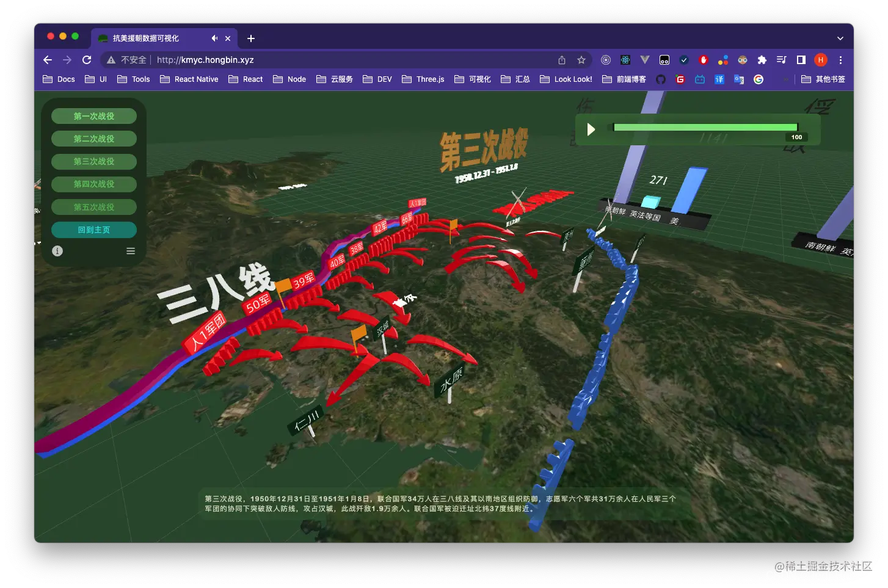Image resolution: width=888 pixels, height=588 pixels.
Task: Open the Google Translate bookmark icon
Action: (x=739, y=79)
